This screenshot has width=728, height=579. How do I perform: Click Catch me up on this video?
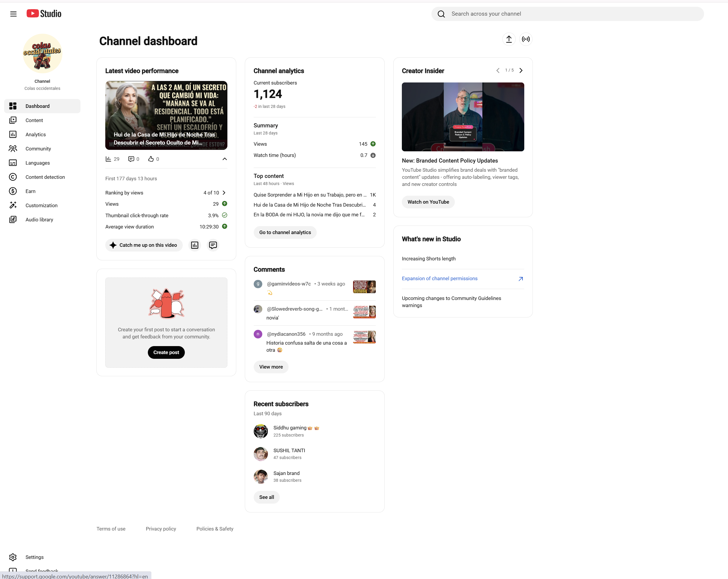[x=144, y=245]
